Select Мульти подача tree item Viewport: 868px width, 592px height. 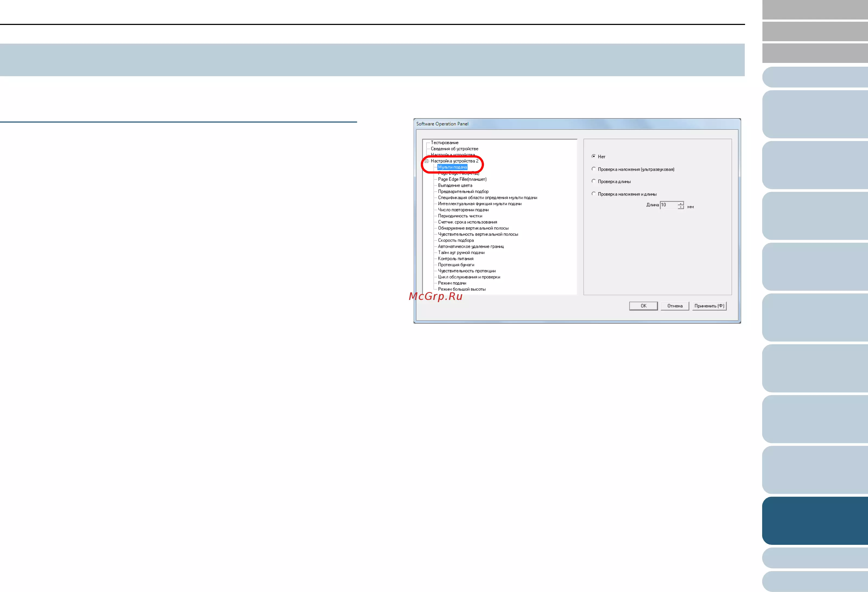pyautogui.click(x=452, y=167)
